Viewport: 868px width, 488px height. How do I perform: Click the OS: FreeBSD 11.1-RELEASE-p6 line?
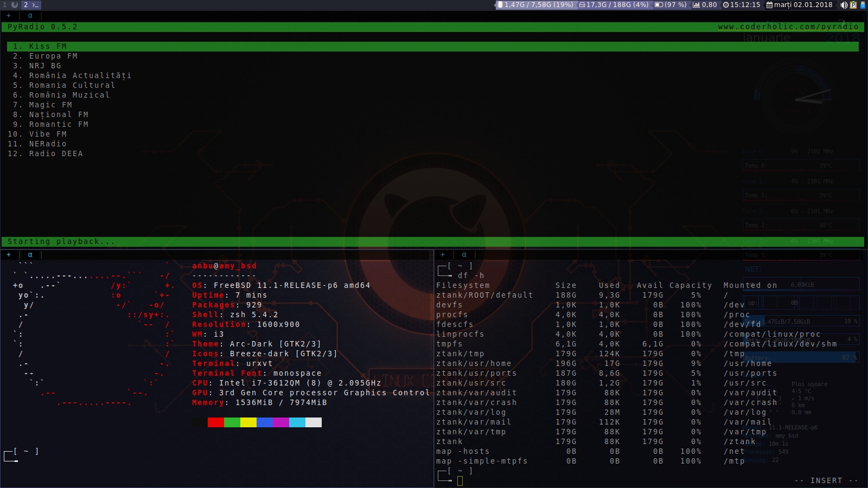[281, 286]
